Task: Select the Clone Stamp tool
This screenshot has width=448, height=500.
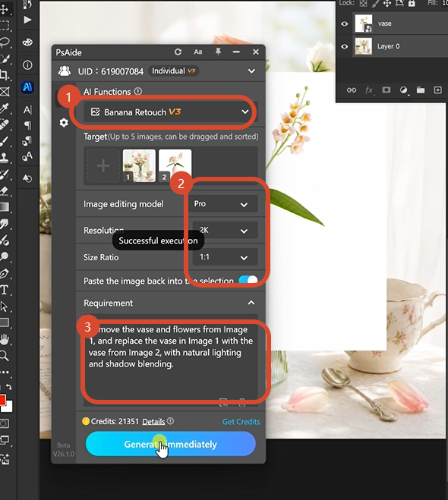Action: (x=5, y=158)
